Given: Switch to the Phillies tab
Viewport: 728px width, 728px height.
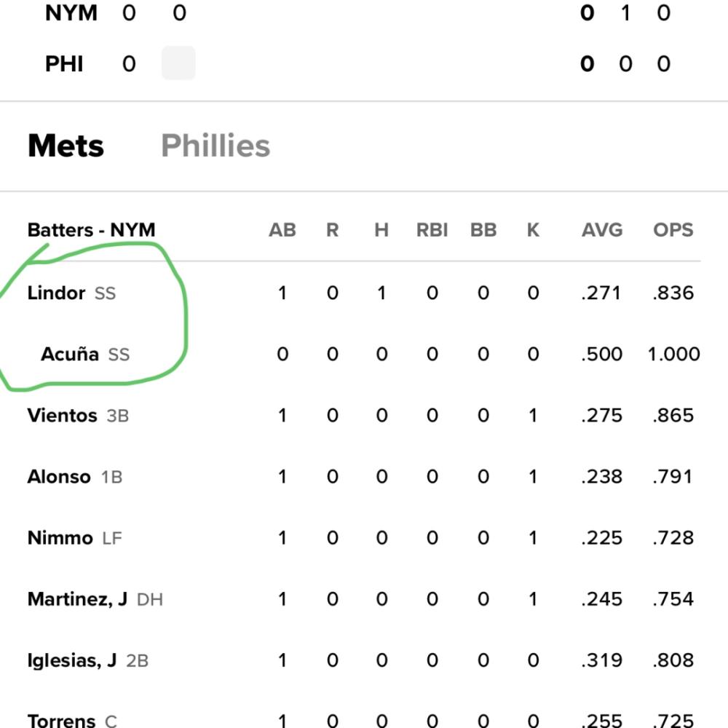Looking at the screenshot, I should (215, 146).
